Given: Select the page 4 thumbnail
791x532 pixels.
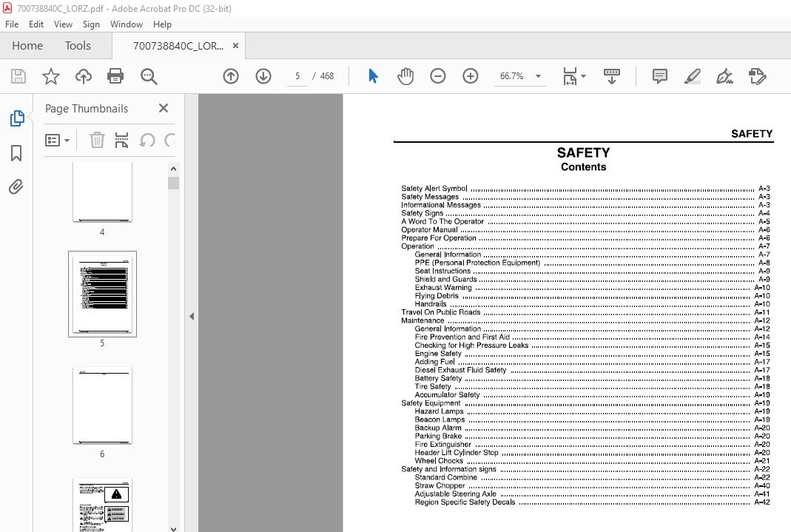Looking at the screenshot, I should pyautogui.click(x=102, y=192).
